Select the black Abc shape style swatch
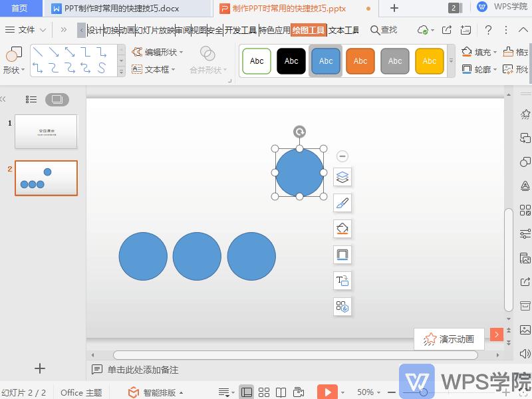Screen dimensions: 532x399 (x=291, y=61)
